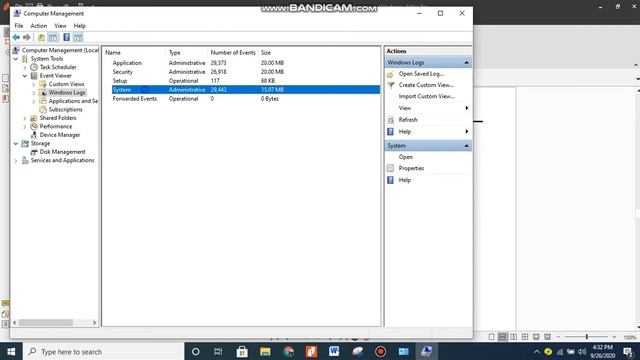Click the Open Saved Log folder icon
The image size is (640, 360).
click(391, 74)
